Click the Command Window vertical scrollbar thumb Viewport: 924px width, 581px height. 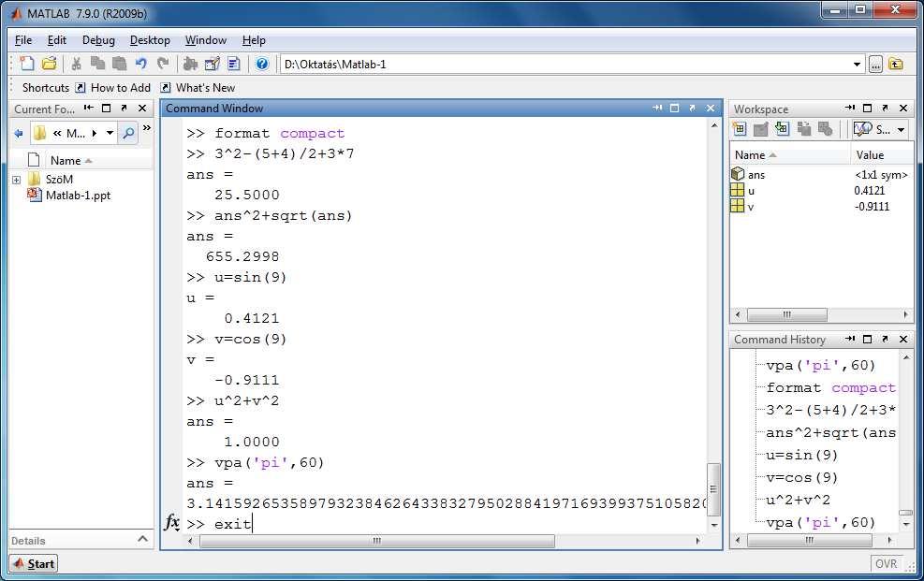click(713, 488)
